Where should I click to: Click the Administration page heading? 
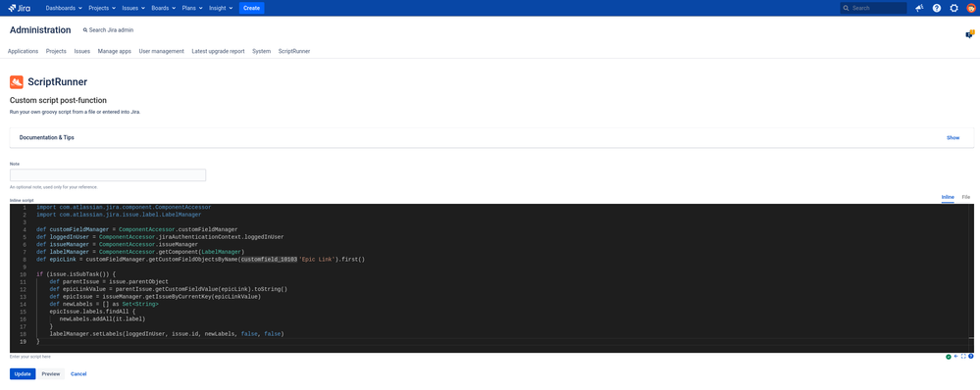point(40,30)
